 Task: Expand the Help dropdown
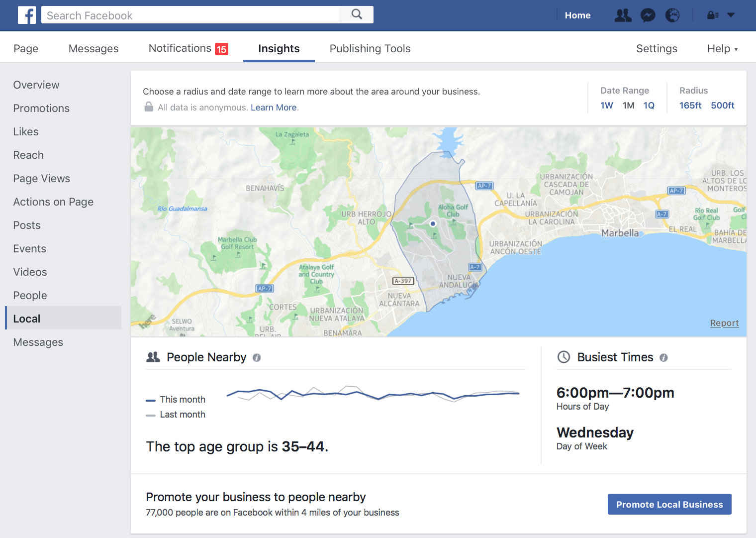723,48
